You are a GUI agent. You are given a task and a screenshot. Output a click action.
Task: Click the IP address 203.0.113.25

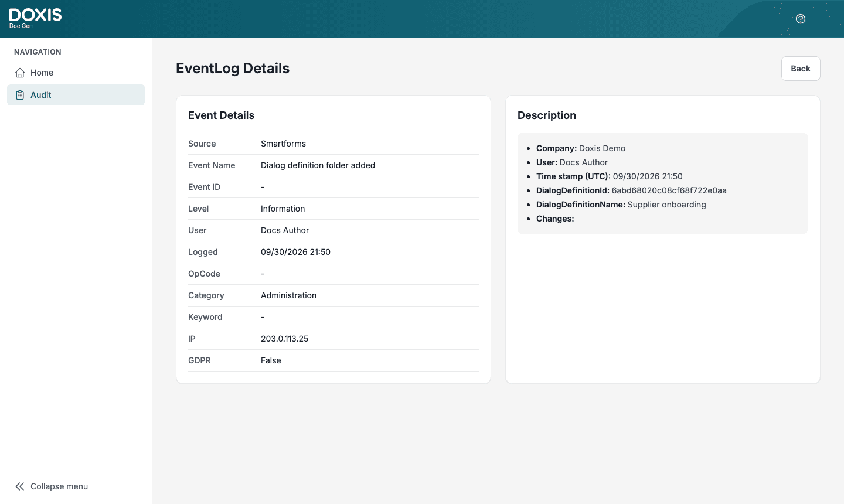284,339
